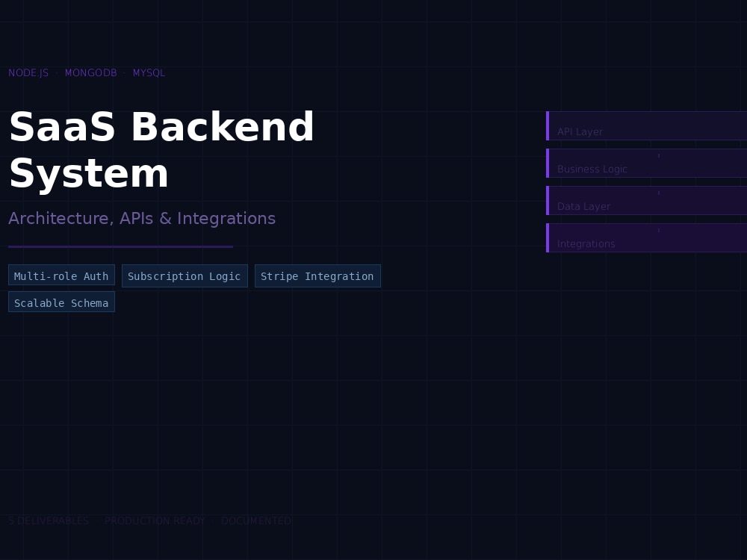
Task: Click the API Layer block
Action: coord(646,125)
